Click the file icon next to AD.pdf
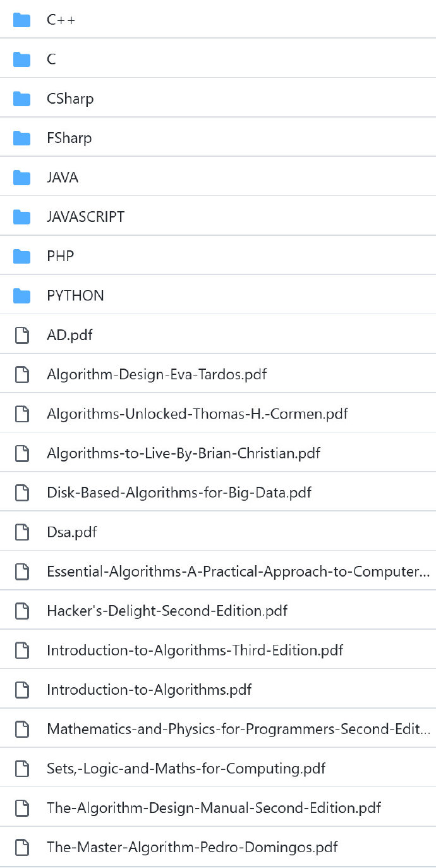 (21, 335)
